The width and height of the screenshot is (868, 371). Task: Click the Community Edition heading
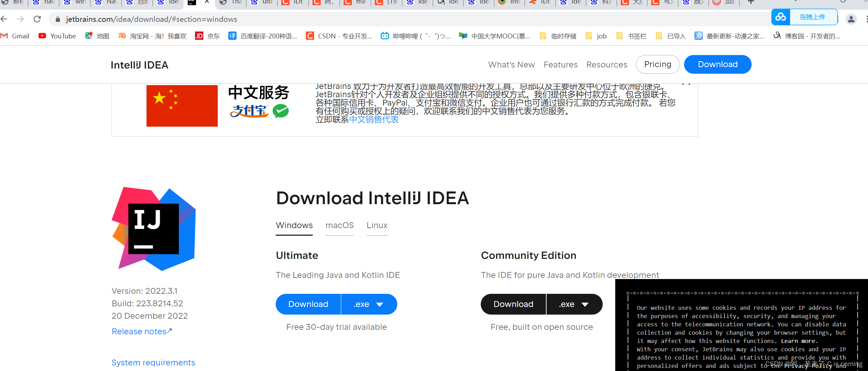[529, 255]
